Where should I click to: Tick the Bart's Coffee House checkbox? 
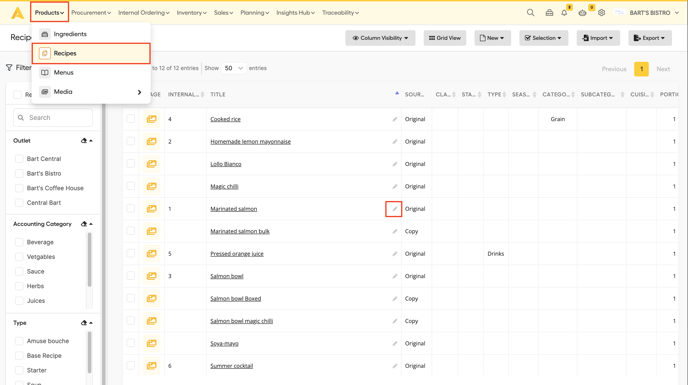click(x=19, y=188)
